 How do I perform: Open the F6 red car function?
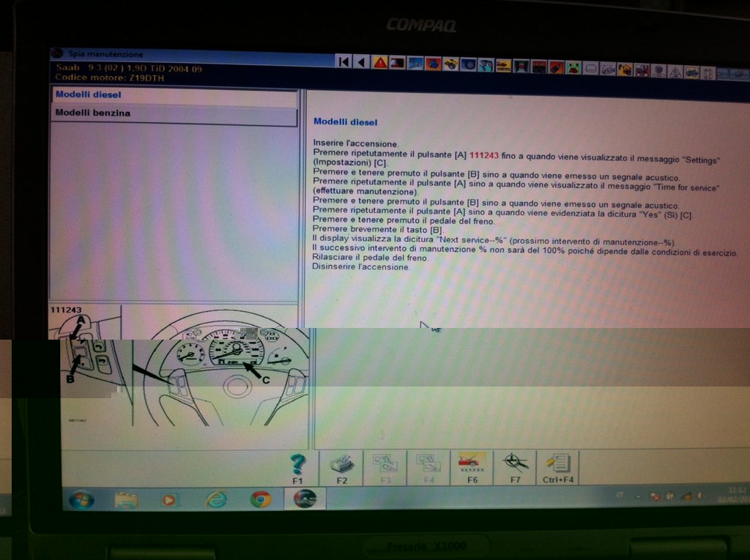(x=472, y=468)
